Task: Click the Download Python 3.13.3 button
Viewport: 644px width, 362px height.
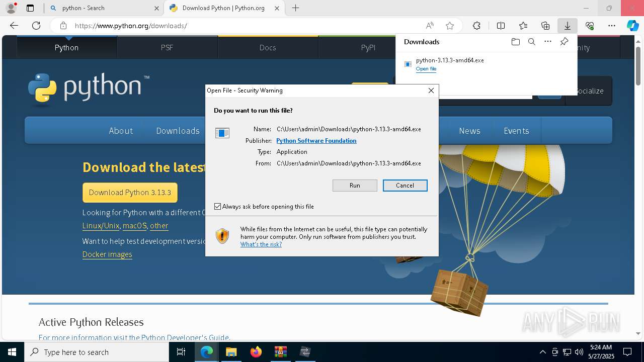Action: (x=130, y=193)
